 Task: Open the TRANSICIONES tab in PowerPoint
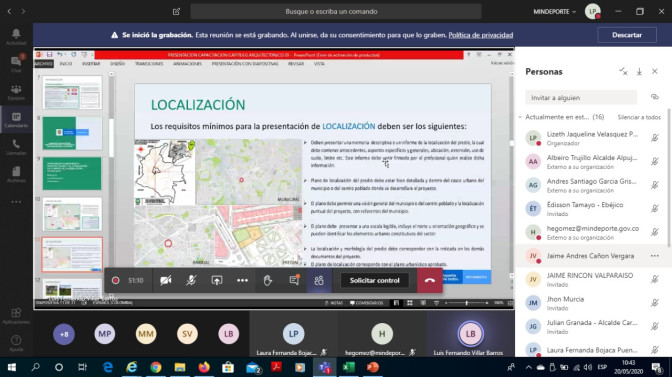click(x=149, y=64)
